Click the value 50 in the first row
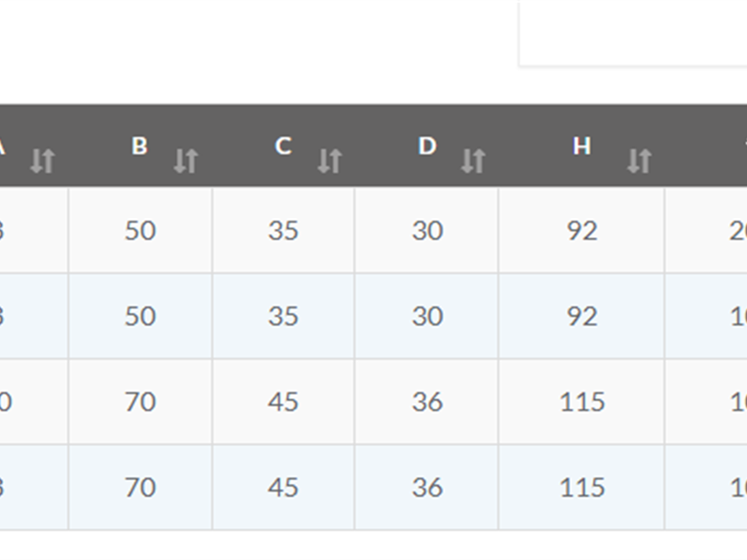 140,231
